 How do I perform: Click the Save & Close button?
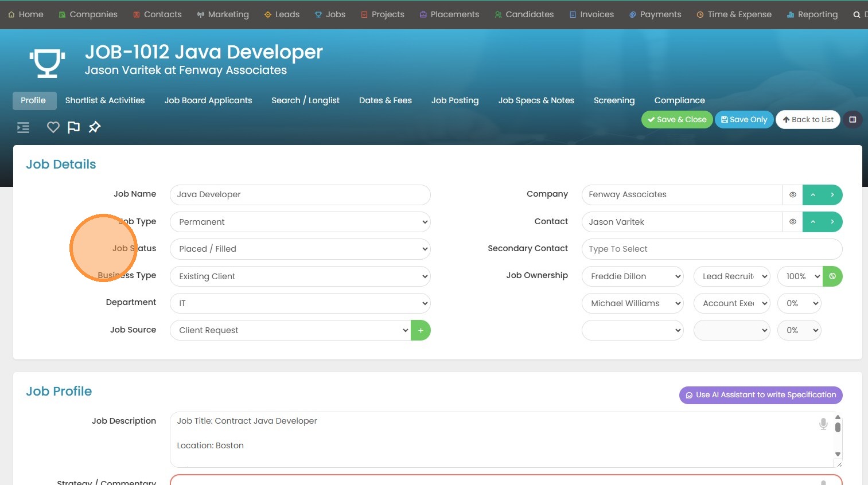677,120
